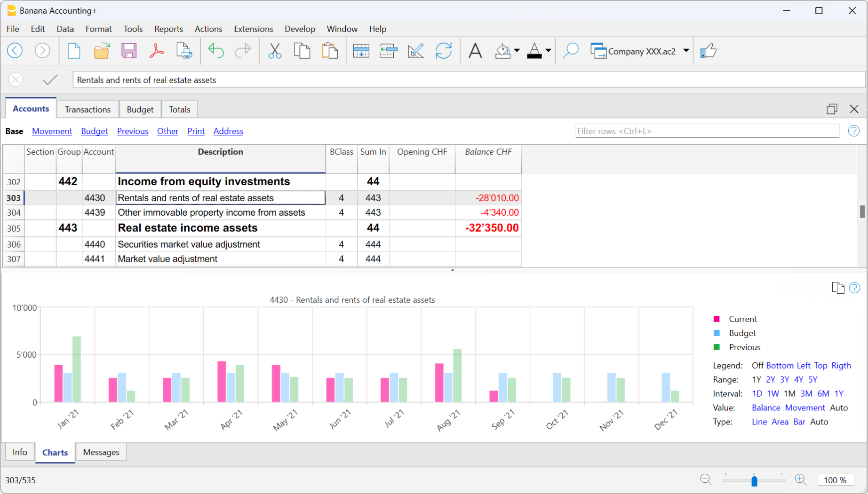
Task: Switch to the Transactions tab
Action: (x=88, y=110)
